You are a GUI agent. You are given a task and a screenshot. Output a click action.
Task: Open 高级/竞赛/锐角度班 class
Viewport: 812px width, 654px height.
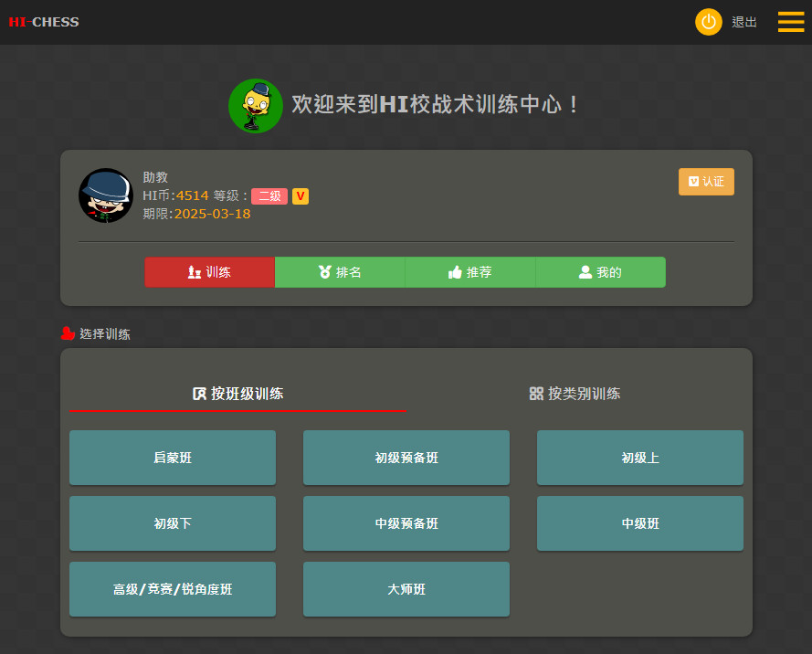coord(173,589)
